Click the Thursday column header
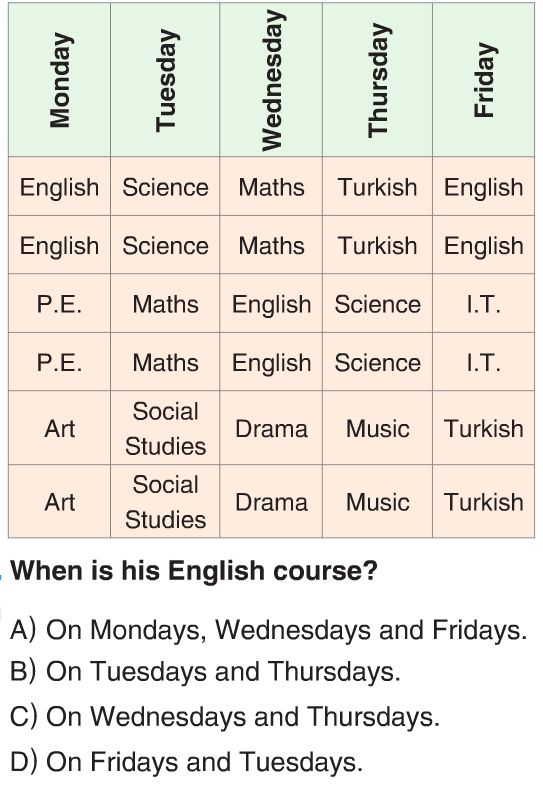 [x=377, y=80]
